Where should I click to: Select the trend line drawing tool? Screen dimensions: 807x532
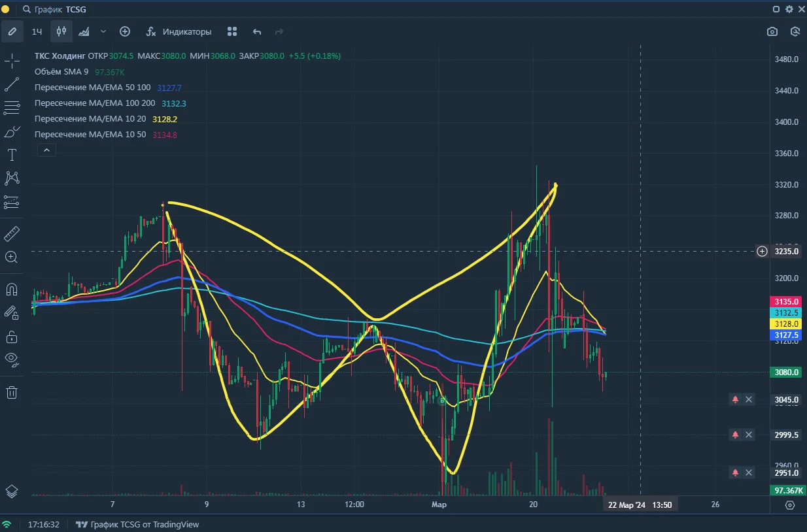click(12, 84)
